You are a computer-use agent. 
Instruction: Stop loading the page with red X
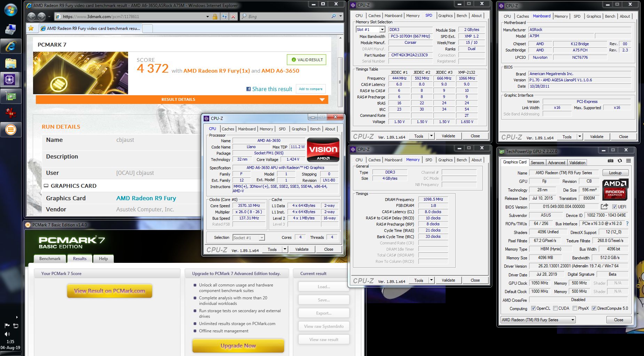point(233,16)
